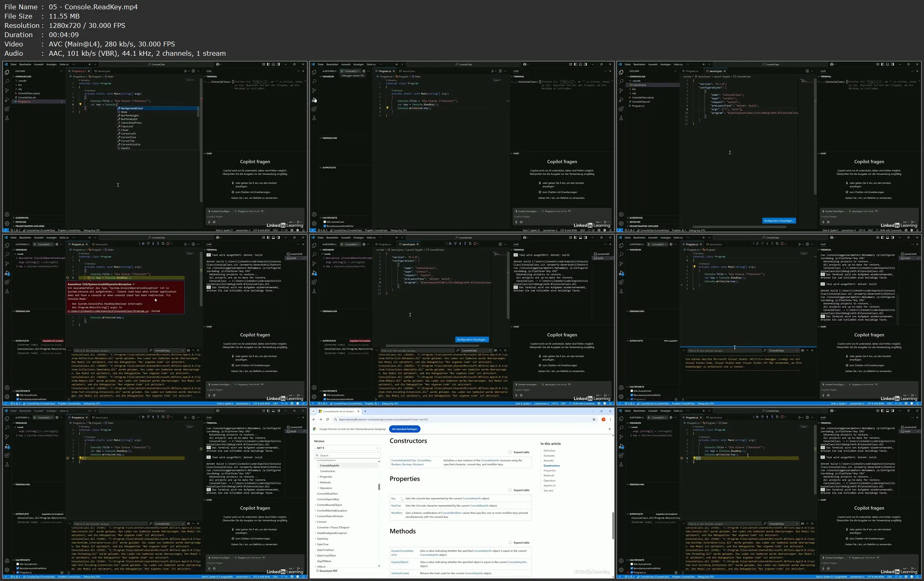Open Search icon in the suggestion-list frame
Viewport: 924px width, 581px height.
point(7,81)
